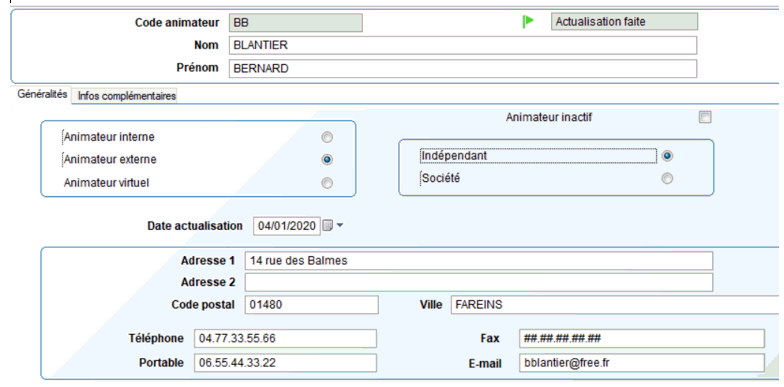Click the Fax number field

(x=642, y=338)
